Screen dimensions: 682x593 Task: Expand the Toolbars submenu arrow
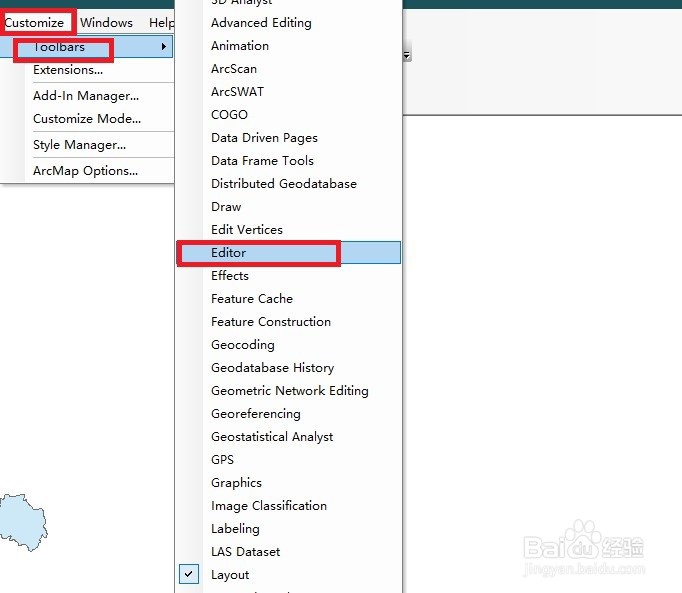(x=164, y=47)
